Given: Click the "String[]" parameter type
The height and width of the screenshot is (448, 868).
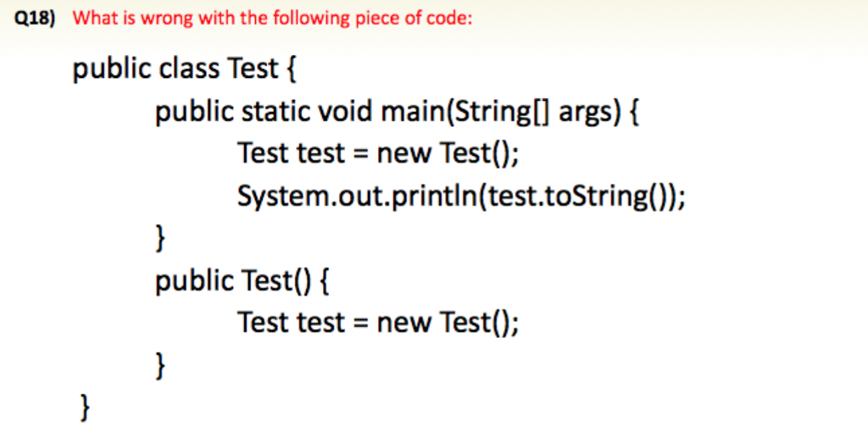Looking at the screenshot, I should pyautogui.click(x=498, y=111).
